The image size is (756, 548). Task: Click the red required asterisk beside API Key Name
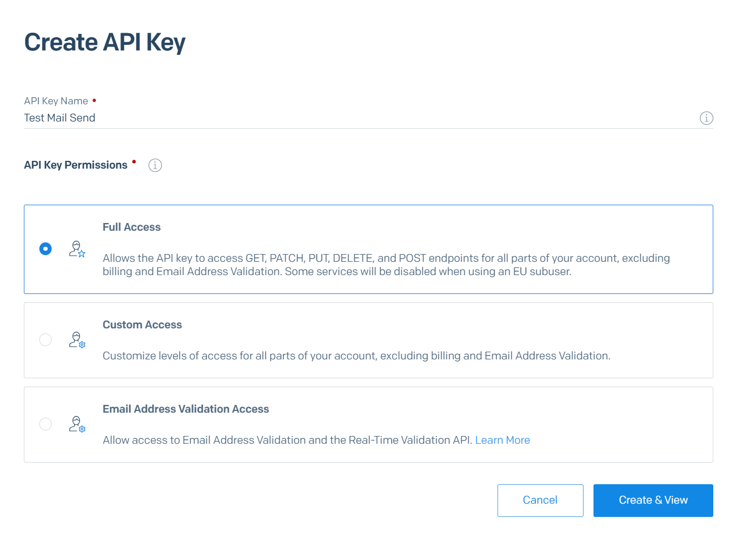(94, 100)
